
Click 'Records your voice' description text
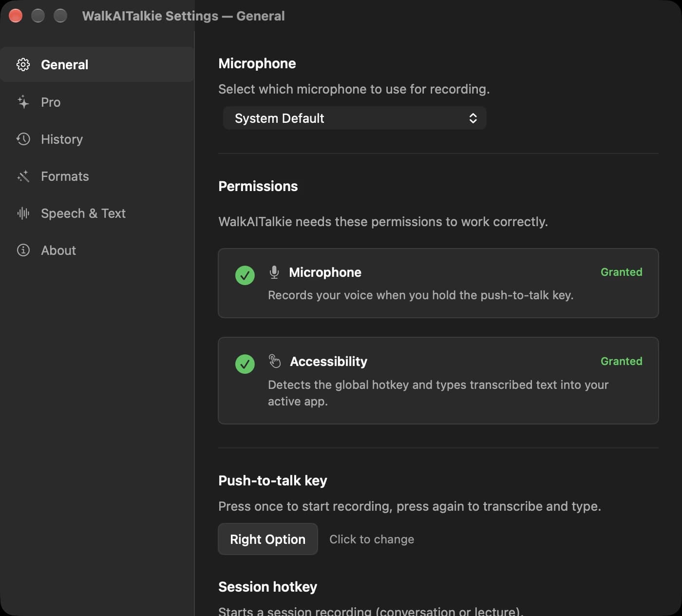[x=420, y=295]
